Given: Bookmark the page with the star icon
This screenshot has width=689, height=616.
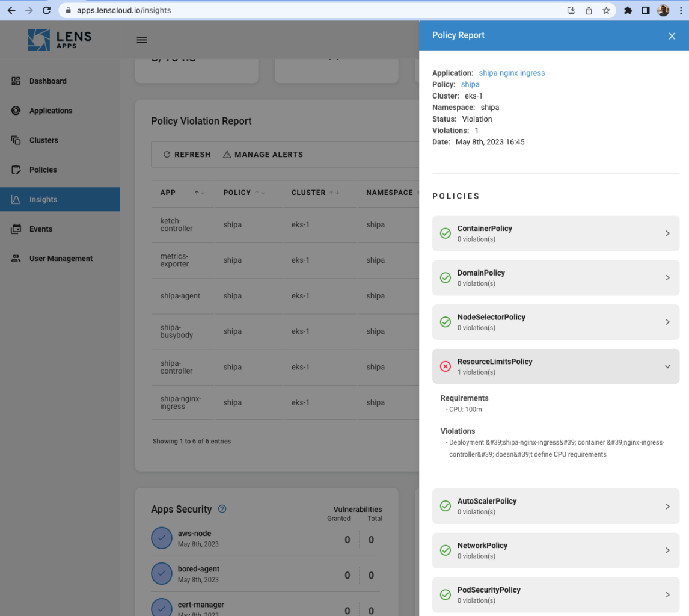Looking at the screenshot, I should pos(606,11).
